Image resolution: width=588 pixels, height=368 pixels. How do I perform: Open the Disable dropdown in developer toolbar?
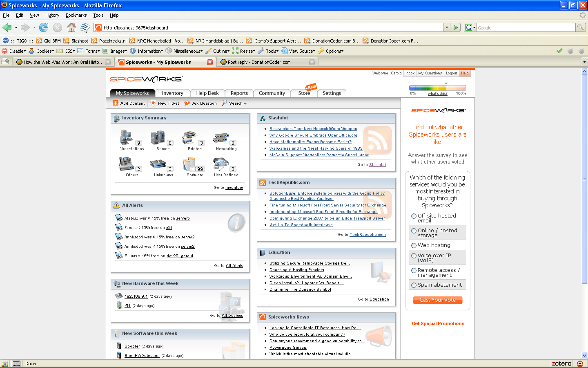[x=14, y=51]
